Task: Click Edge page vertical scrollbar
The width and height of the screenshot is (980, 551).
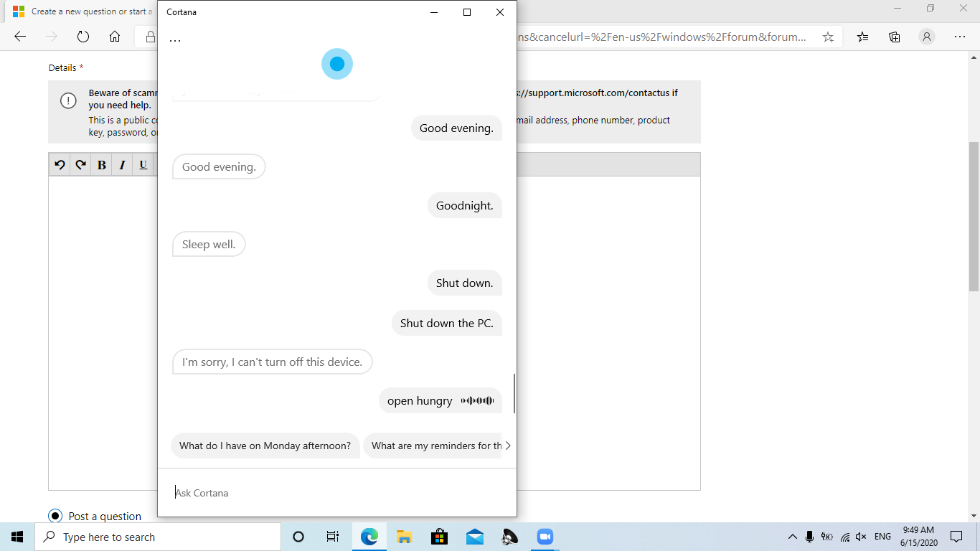Action: (974, 215)
